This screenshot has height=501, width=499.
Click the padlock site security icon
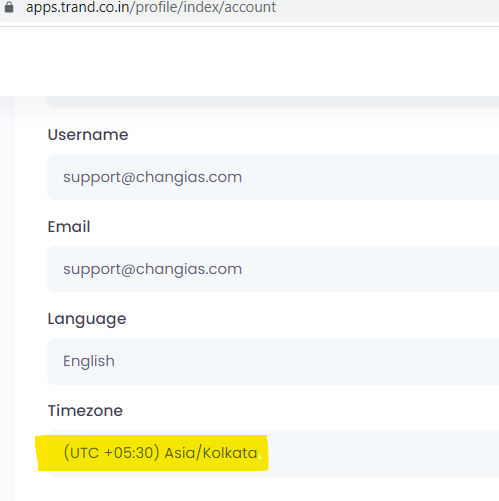pyautogui.click(x=9, y=7)
